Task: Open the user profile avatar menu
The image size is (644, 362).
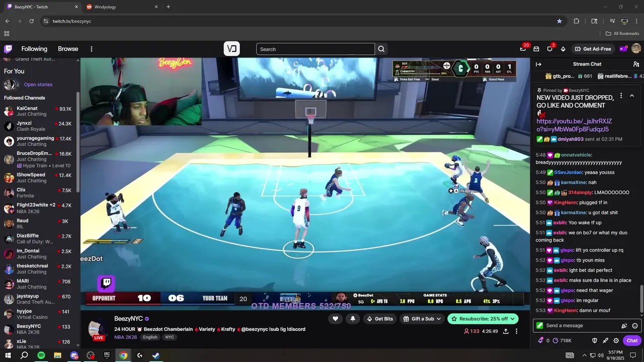Action: (x=636, y=49)
